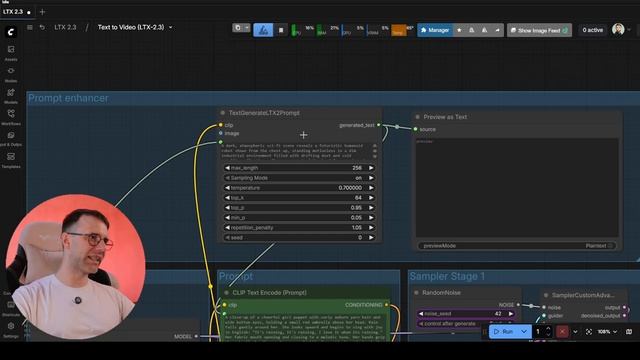Click the seed value widget
This screenshot has width=640, height=360.
tap(299, 238)
